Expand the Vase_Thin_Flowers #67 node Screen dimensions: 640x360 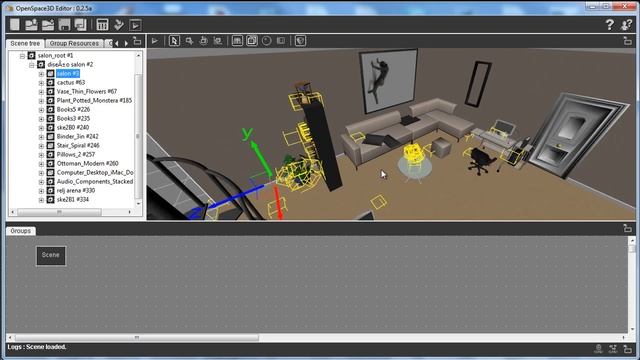pyautogui.click(x=41, y=92)
